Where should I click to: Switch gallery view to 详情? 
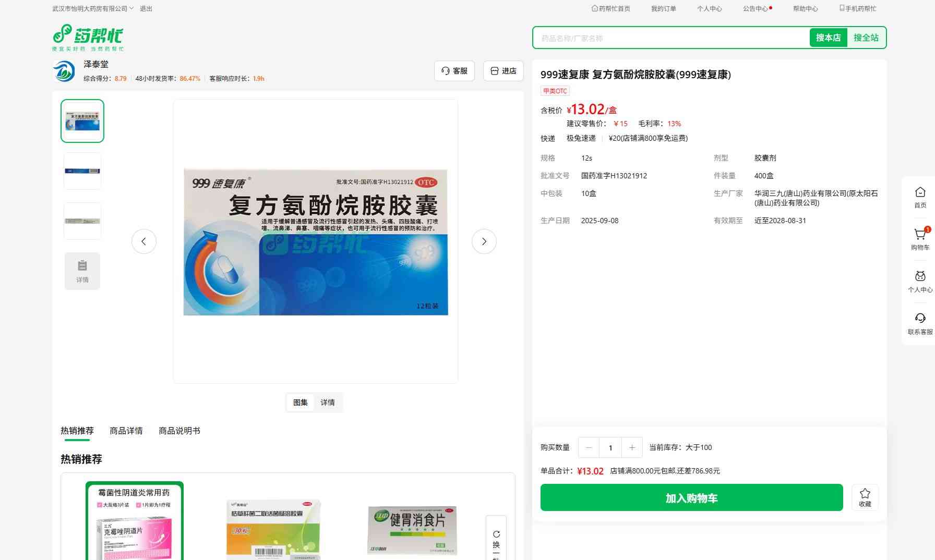[x=328, y=403]
